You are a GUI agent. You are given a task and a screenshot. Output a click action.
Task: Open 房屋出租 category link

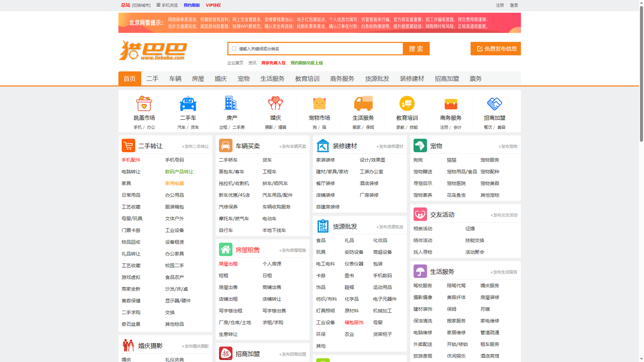tap(228, 264)
